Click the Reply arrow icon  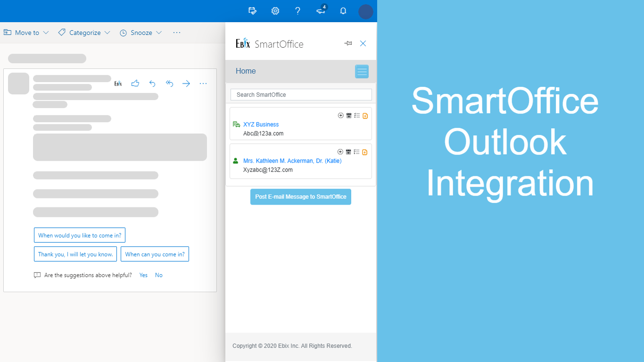pos(152,83)
